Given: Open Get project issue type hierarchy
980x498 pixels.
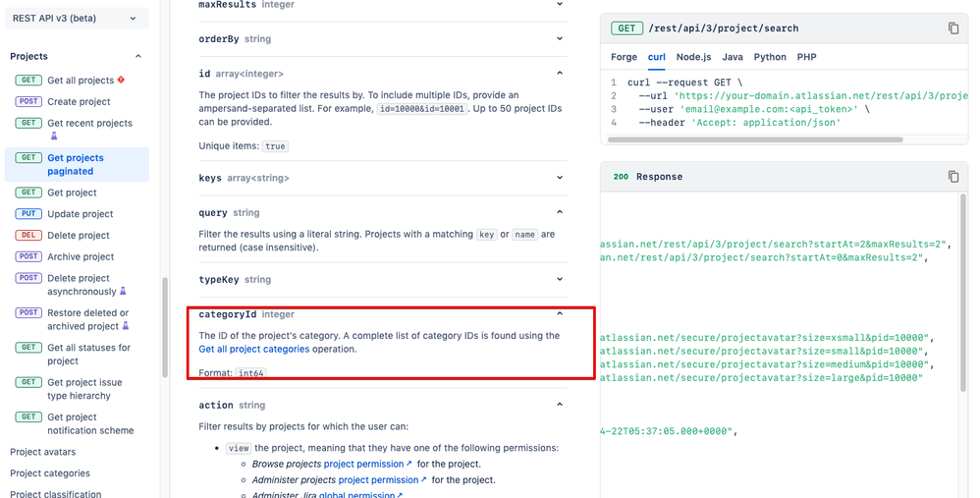Looking at the screenshot, I should click(x=84, y=389).
